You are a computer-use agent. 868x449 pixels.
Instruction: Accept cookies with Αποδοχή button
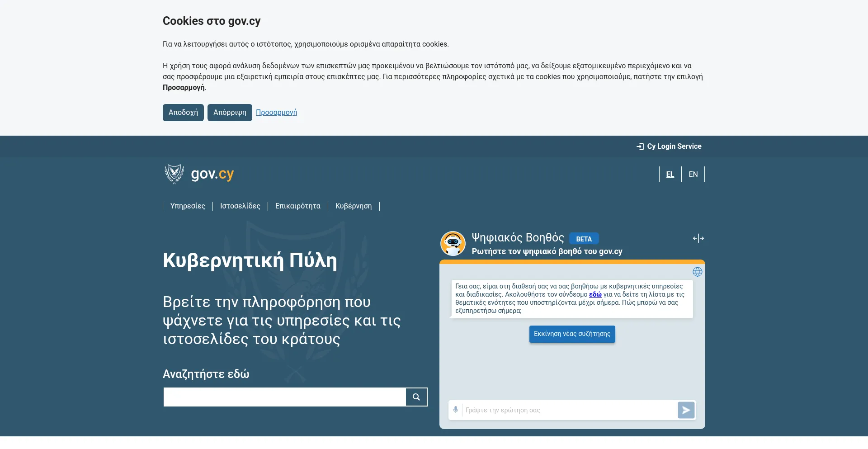pyautogui.click(x=183, y=113)
